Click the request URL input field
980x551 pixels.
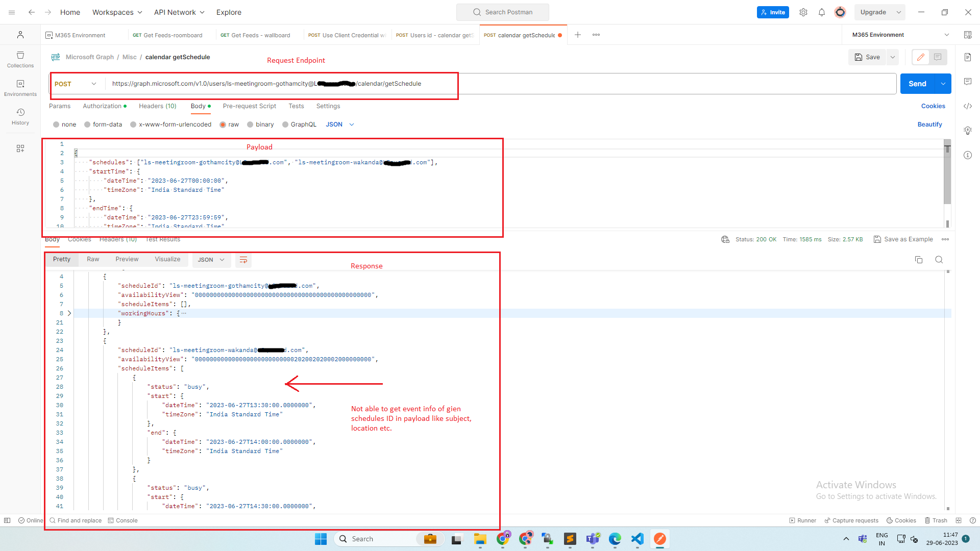(500, 84)
